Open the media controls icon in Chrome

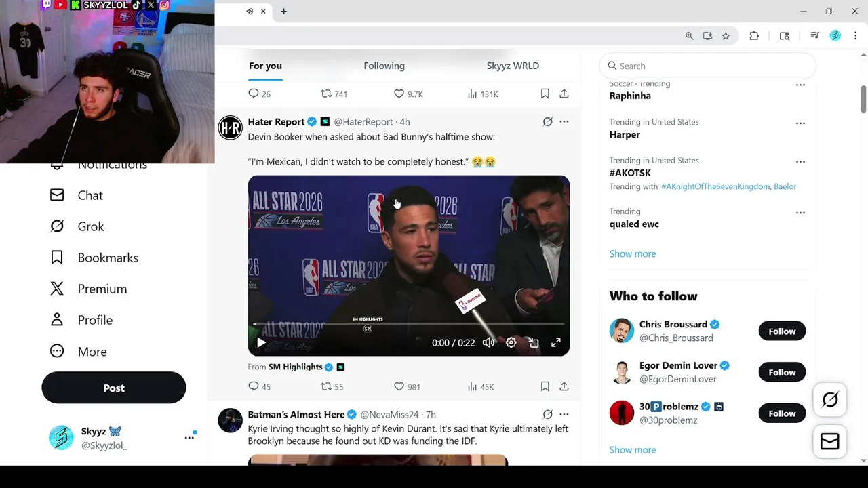[x=815, y=36]
